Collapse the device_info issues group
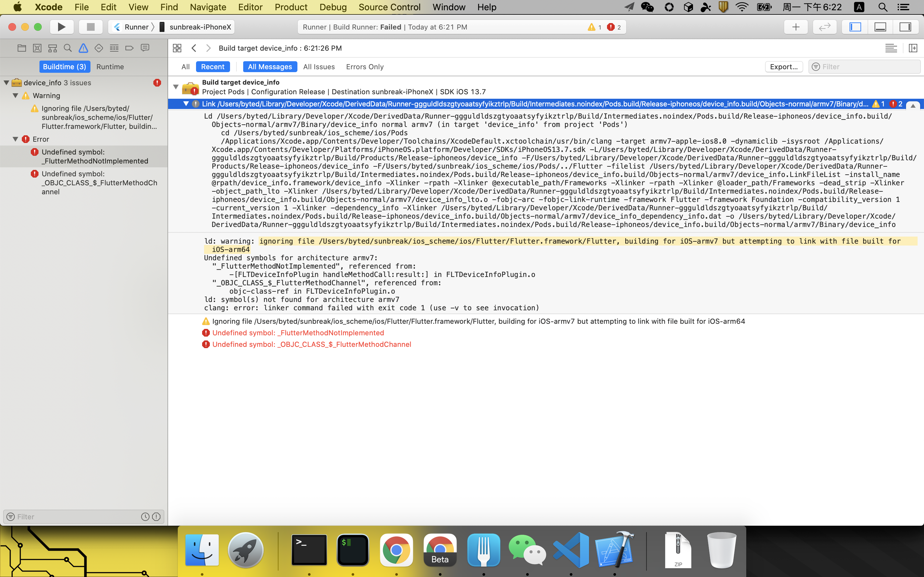The image size is (924, 577). pyautogui.click(x=6, y=83)
